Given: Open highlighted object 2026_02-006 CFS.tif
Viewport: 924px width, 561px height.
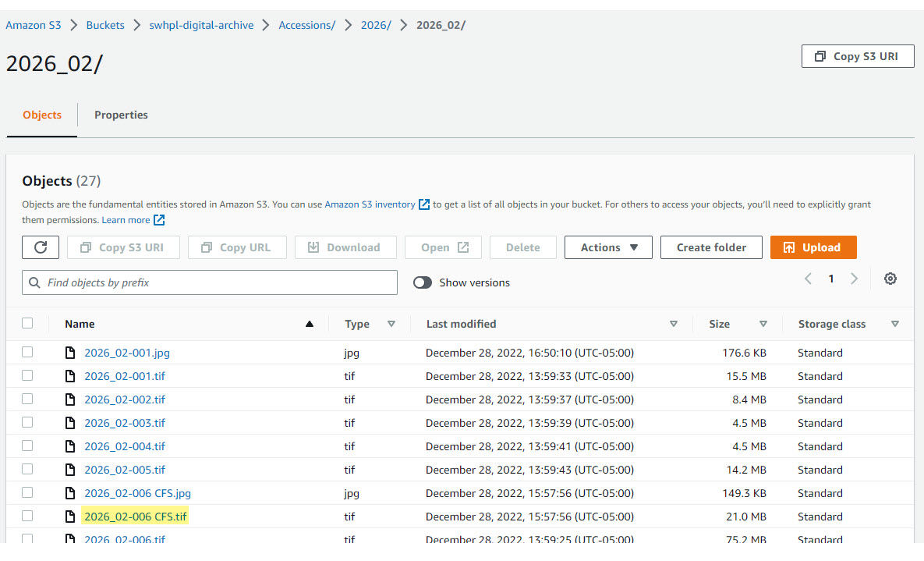Looking at the screenshot, I should pos(136,517).
